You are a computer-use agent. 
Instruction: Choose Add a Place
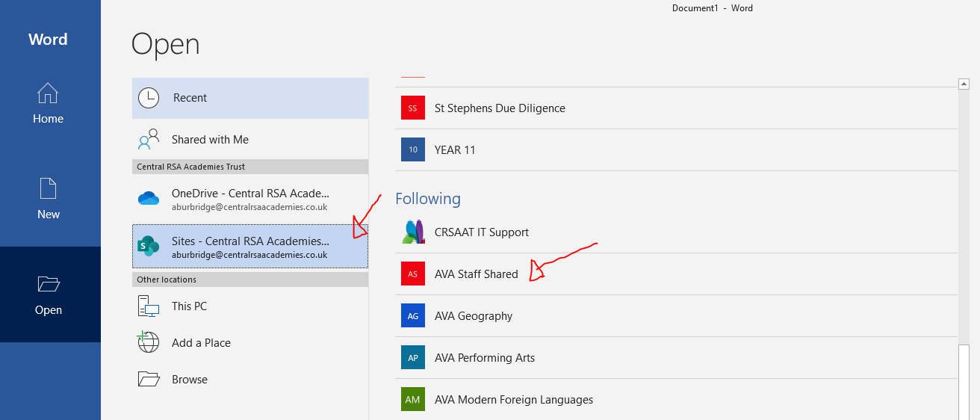tap(250, 343)
